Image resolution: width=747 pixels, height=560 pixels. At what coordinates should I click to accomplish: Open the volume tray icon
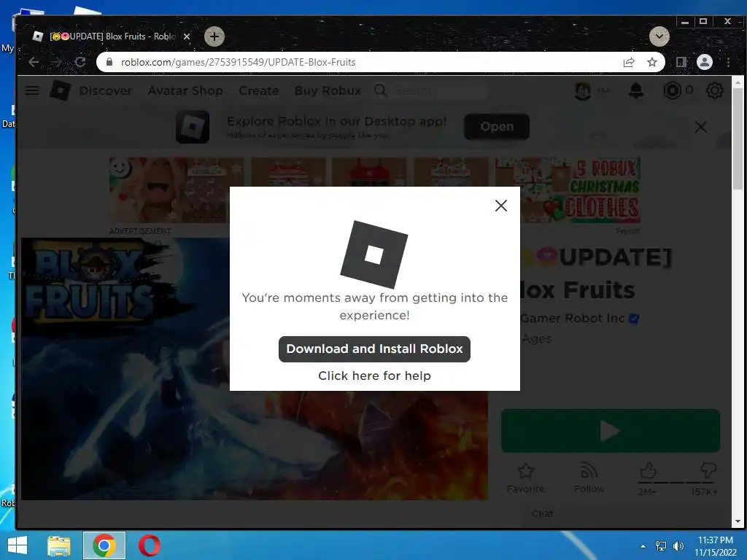coord(678,546)
